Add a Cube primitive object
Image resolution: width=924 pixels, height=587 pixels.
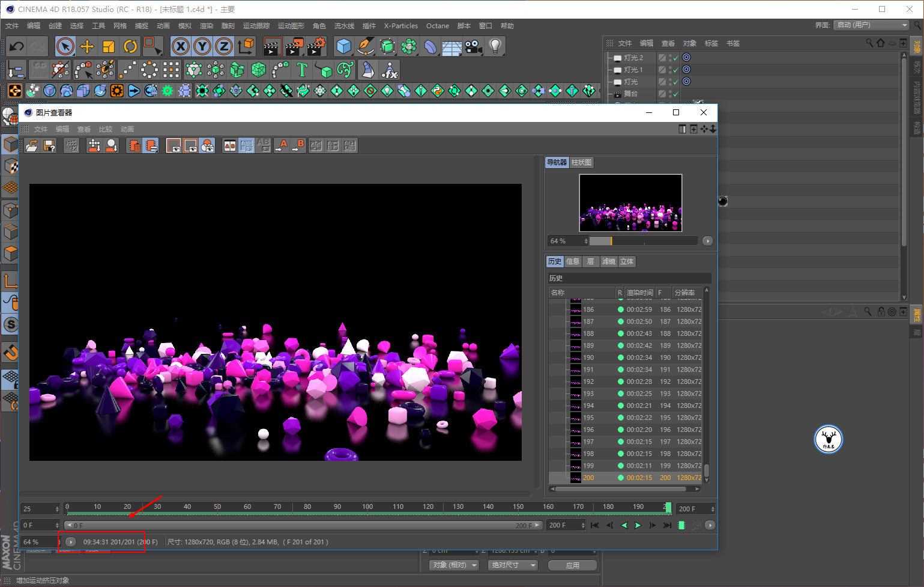click(343, 47)
